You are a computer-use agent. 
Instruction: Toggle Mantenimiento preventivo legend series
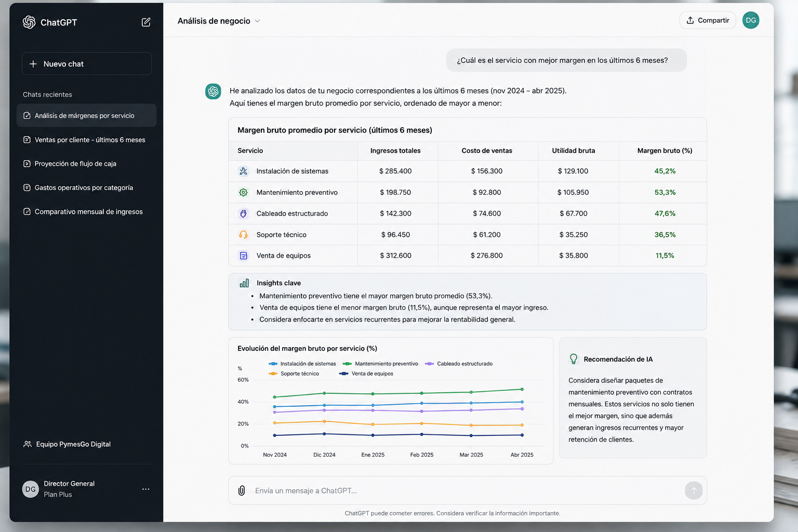coord(380,364)
